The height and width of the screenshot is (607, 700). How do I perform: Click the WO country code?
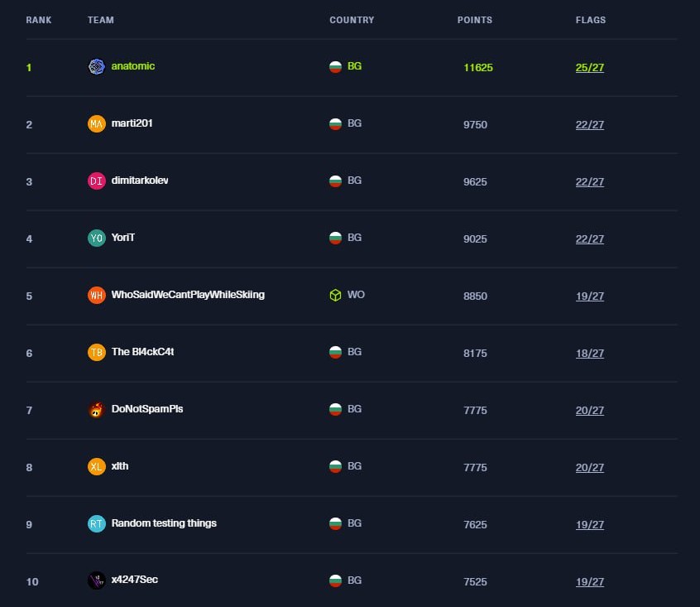(356, 295)
